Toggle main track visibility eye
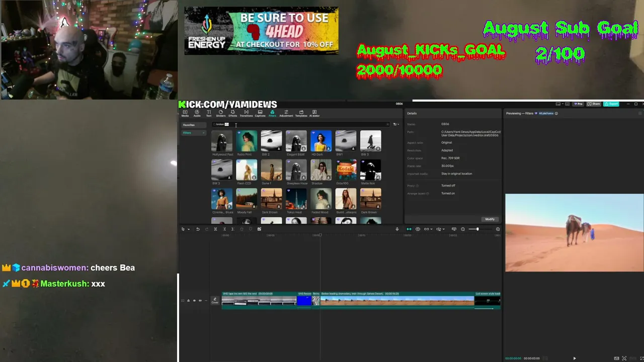Screen dimensions: 644x362 (x=194, y=301)
